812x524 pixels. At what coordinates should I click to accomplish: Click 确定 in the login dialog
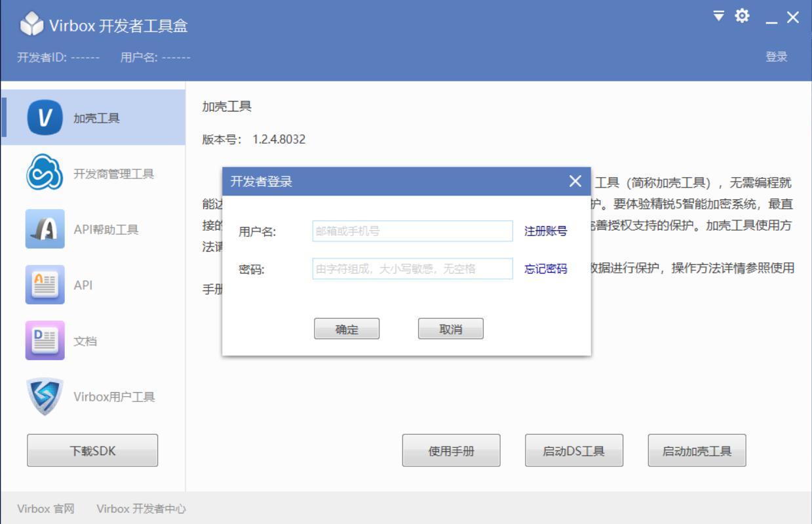[x=347, y=329]
